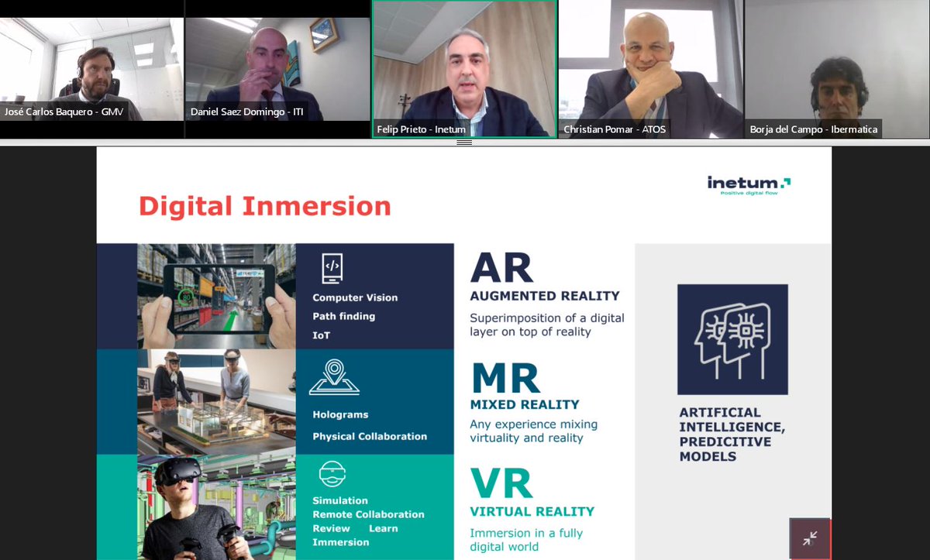Select Felip Prieto - Inetum video tile

click(464, 69)
